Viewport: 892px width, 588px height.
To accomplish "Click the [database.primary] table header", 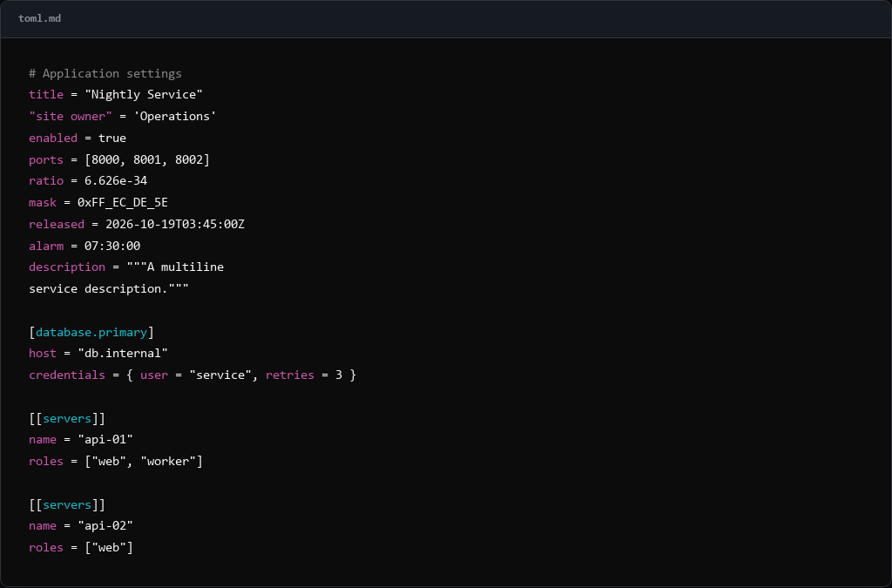I will pyautogui.click(x=91, y=332).
